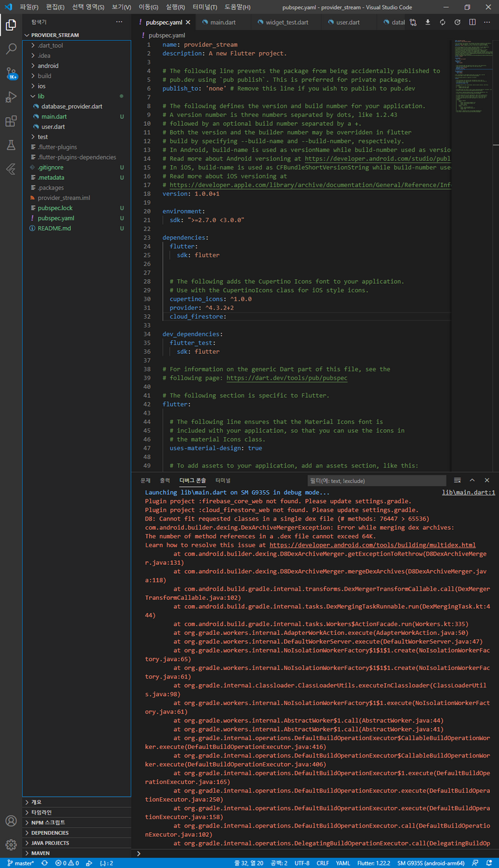The width and height of the screenshot is (499, 868).
Task: Close the pubspec.yaml editor tab
Action: (x=189, y=22)
